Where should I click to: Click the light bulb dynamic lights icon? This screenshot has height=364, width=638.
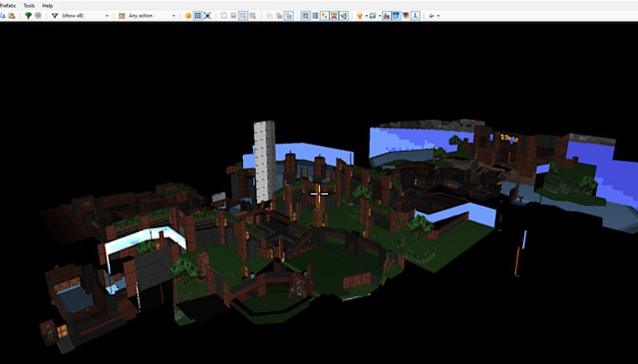click(x=359, y=16)
